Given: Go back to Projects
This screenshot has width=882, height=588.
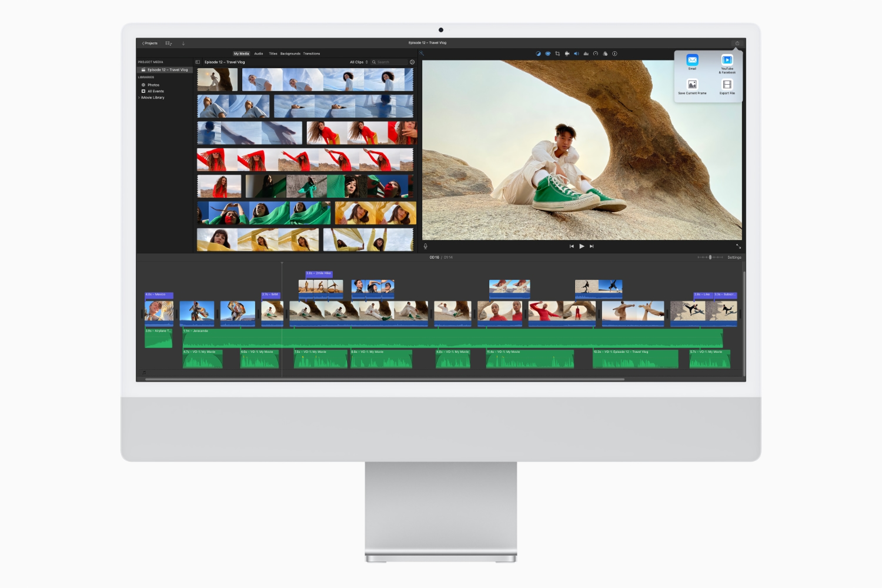Looking at the screenshot, I should (150, 43).
